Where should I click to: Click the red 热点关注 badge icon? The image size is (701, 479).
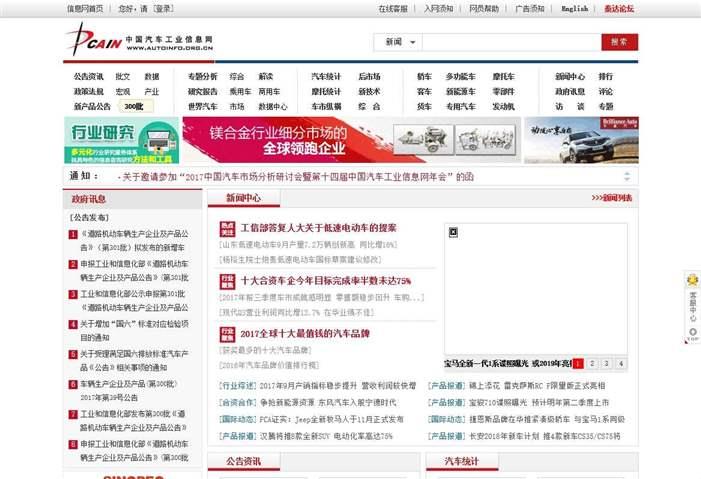(x=227, y=228)
